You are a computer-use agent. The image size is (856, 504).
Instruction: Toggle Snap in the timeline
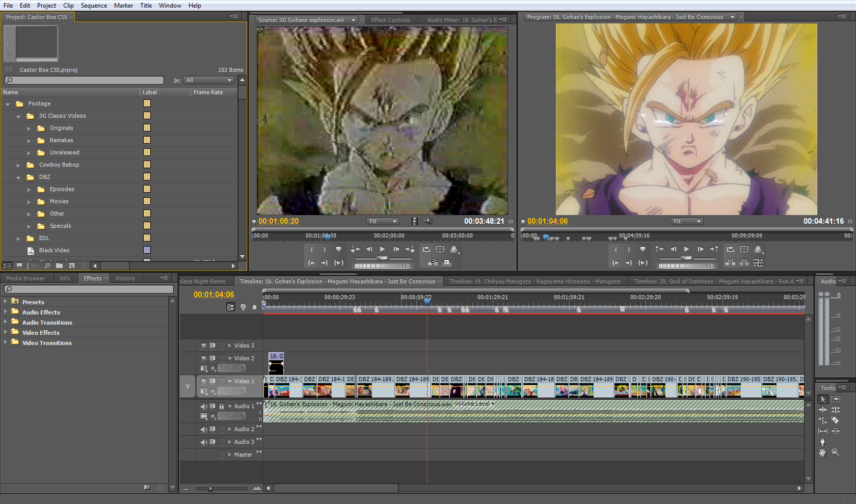point(231,307)
